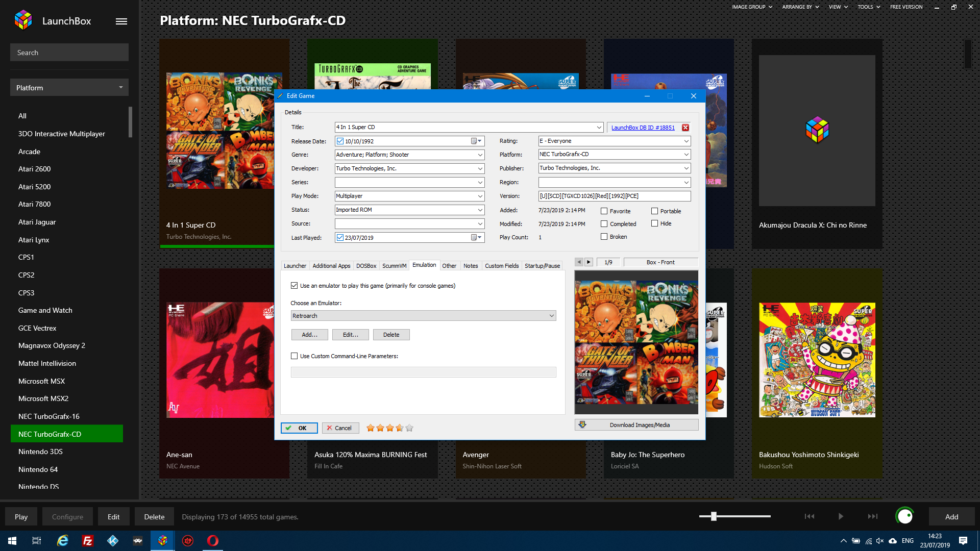Remove the LaunchBox DB ID with red X
The image size is (980, 551).
pos(685,128)
